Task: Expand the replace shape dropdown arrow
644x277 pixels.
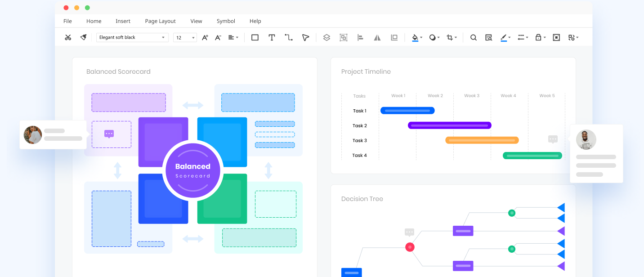Action: point(577,38)
